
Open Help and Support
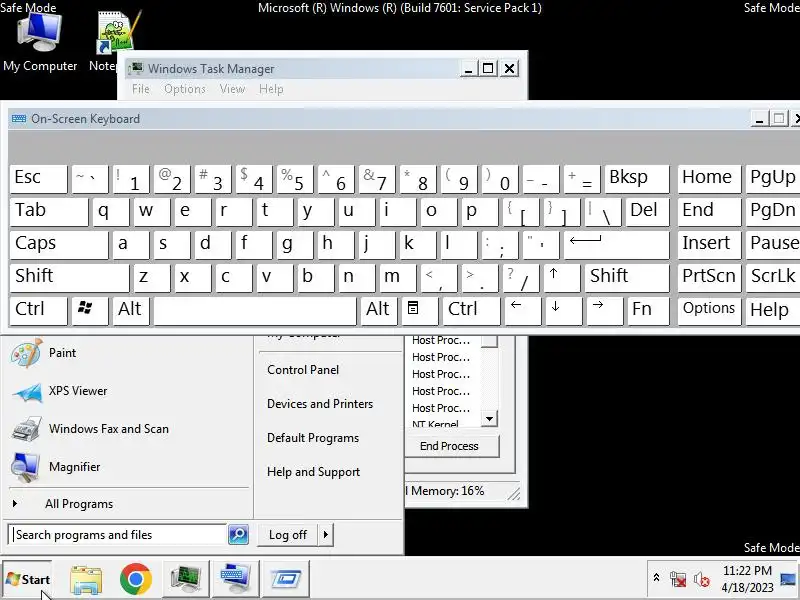click(x=313, y=472)
